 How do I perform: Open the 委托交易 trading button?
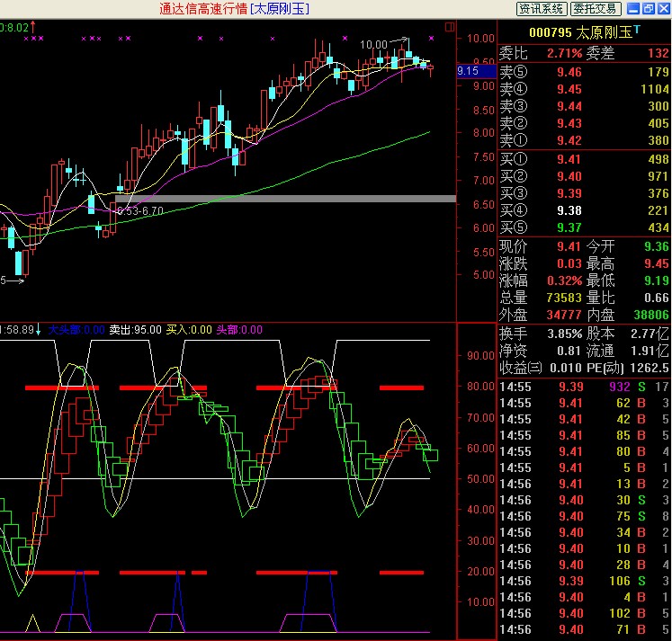click(596, 9)
